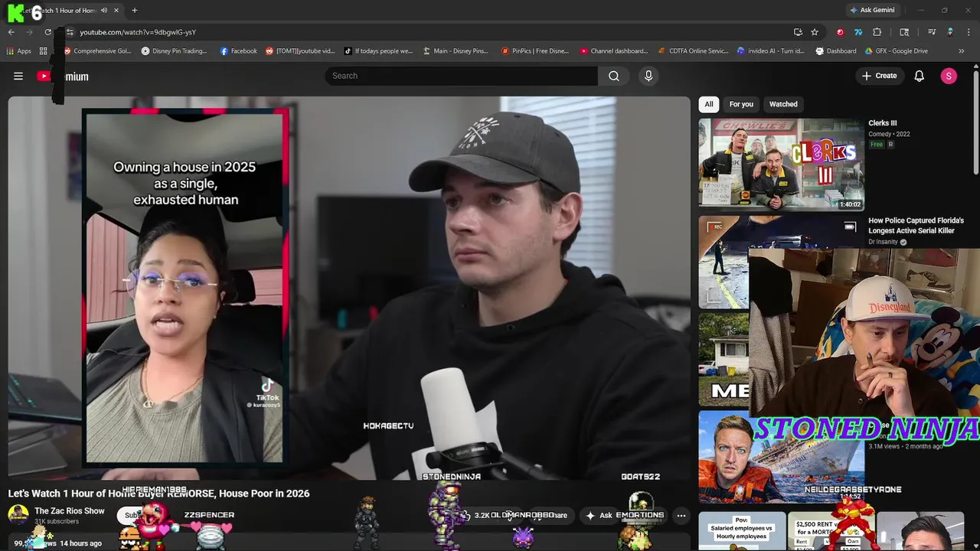This screenshot has width=980, height=551.
Task: Open the Facebook bookmark
Action: (x=238, y=51)
